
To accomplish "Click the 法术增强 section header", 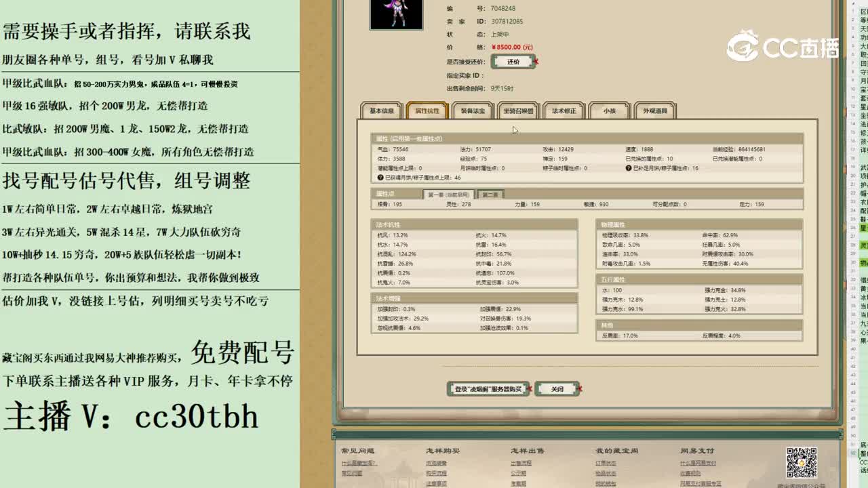I will (475, 298).
